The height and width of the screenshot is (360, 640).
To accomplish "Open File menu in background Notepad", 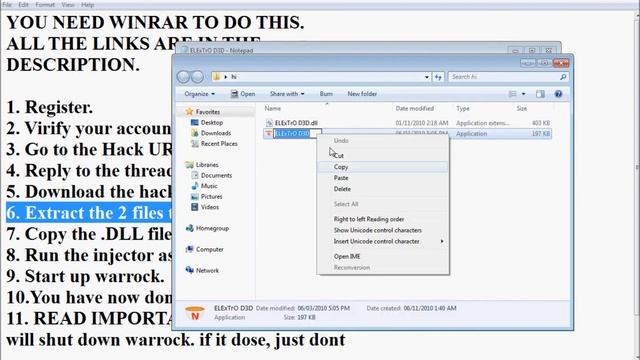I will click(x=7, y=5).
